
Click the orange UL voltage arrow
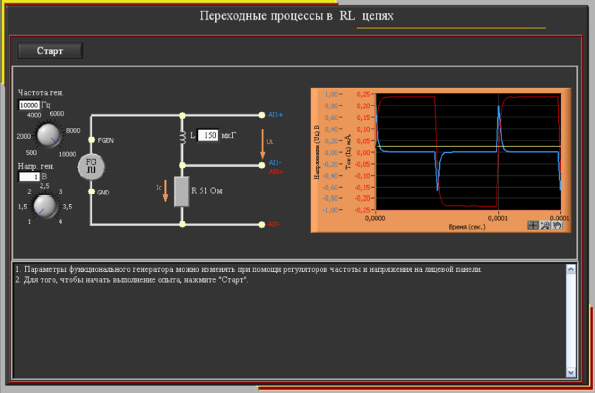point(262,144)
